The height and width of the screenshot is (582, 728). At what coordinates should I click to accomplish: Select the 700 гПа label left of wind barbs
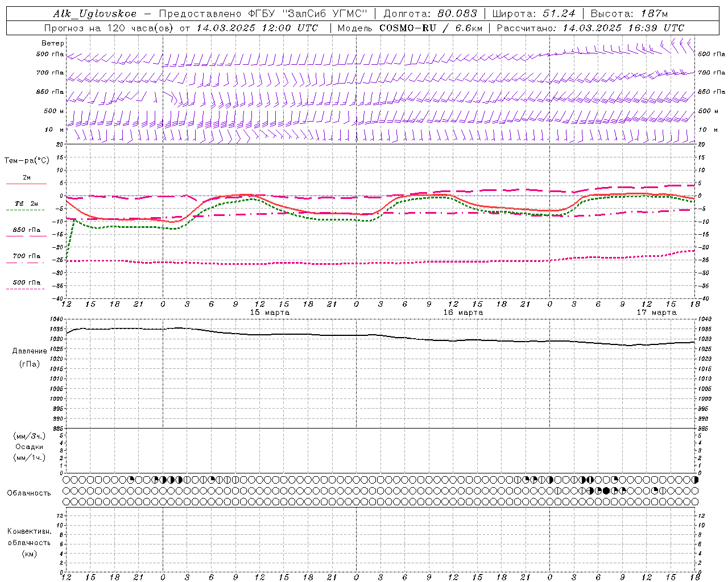click(50, 73)
